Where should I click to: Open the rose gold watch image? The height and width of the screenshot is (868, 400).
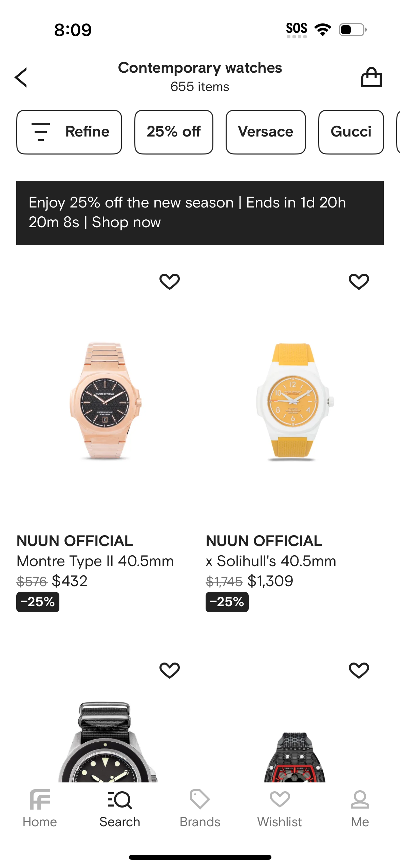(105, 401)
